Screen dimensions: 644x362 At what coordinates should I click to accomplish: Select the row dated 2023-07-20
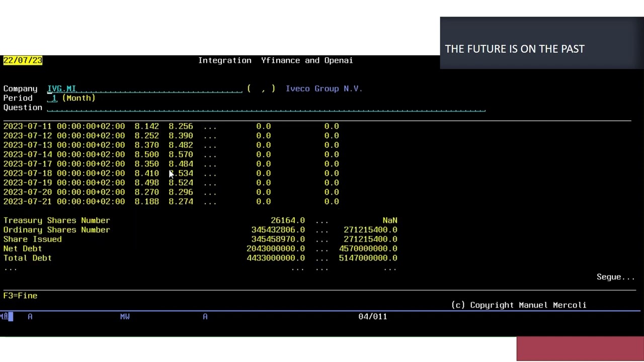(171, 192)
